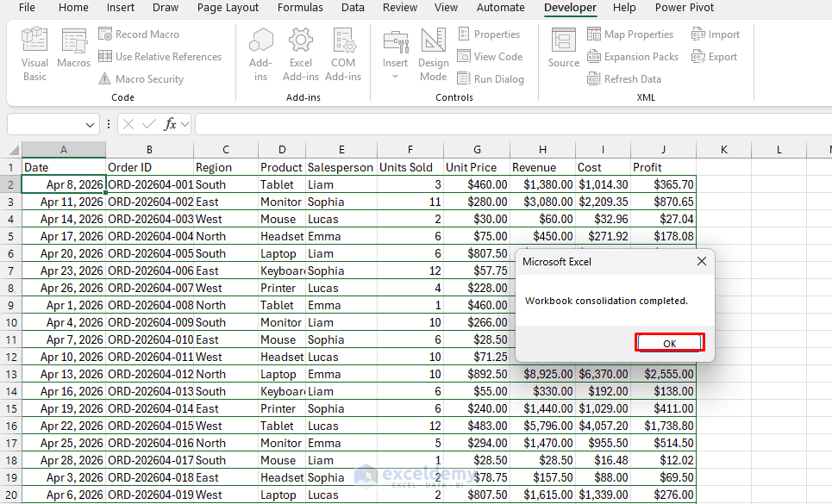
Task: Switch to the Power Pivot tab
Action: 685,8
